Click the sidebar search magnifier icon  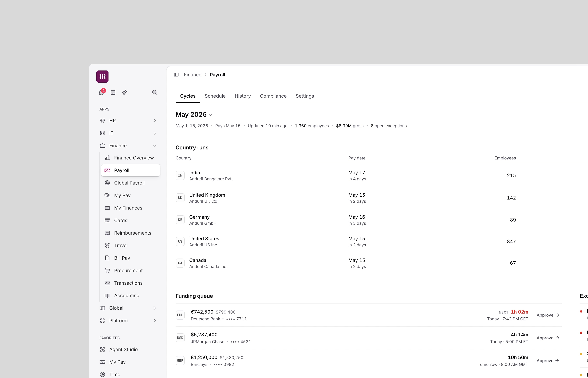155,93
